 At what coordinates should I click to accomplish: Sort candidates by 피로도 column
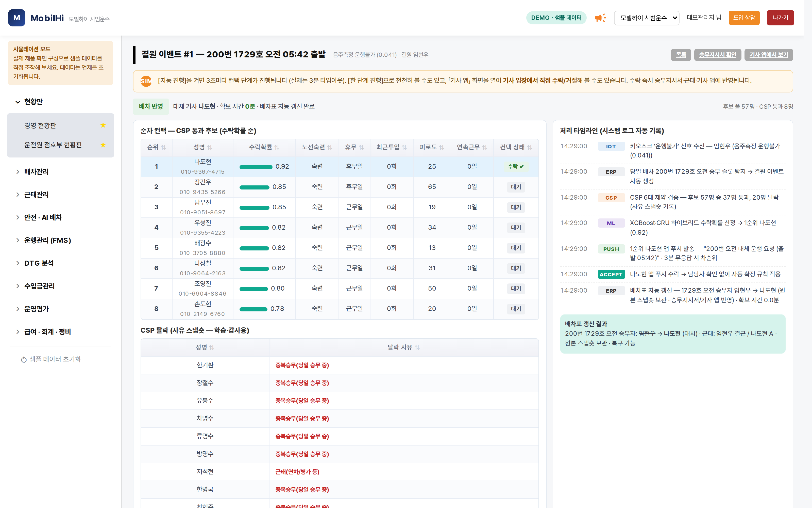click(x=432, y=147)
